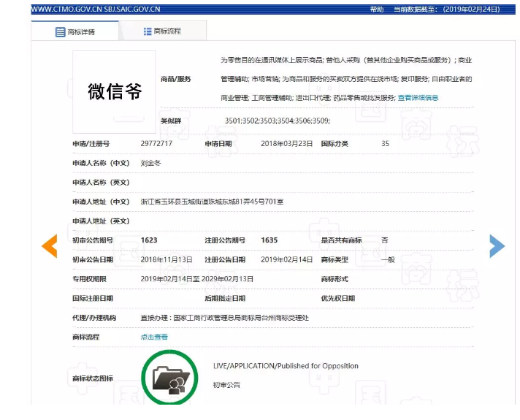520x420 pixels.
Task: Select similar group codes 3501;3502;3503
Action: [278, 121]
